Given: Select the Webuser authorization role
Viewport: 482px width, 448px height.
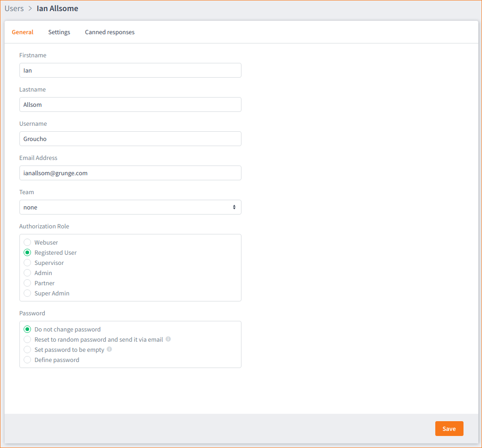Looking at the screenshot, I should click(x=27, y=242).
